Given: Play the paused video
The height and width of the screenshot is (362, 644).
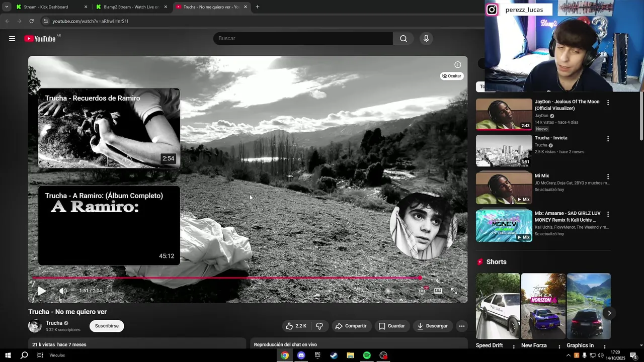Looking at the screenshot, I should point(42,291).
